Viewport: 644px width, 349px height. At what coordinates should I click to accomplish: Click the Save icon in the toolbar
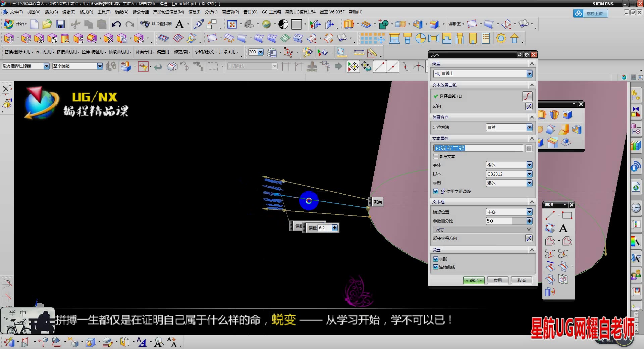(60, 24)
